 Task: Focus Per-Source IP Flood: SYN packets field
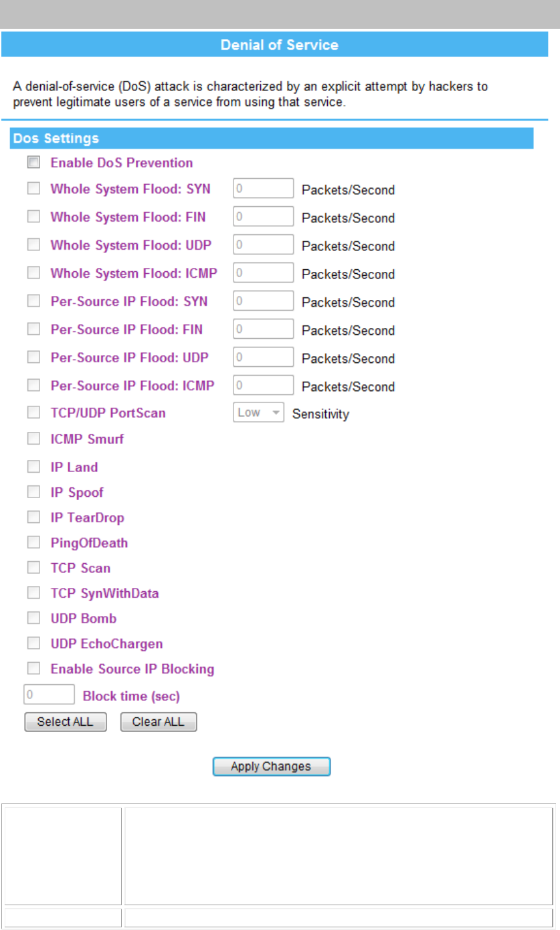264,301
